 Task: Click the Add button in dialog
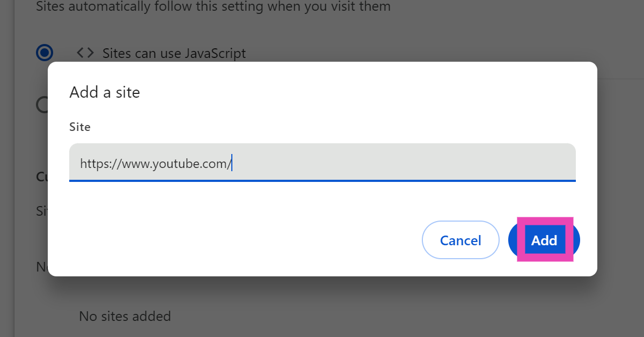coord(544,240)
